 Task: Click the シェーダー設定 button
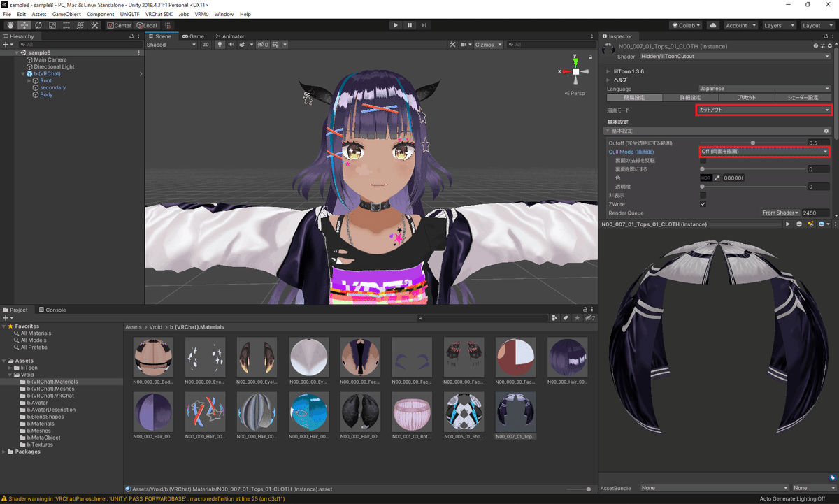[x=803, y=98]
